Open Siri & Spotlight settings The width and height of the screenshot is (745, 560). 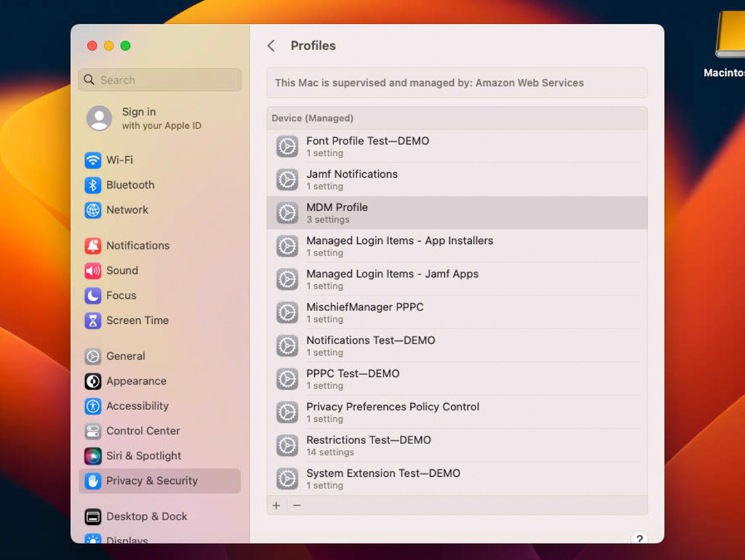pos(143,456)
